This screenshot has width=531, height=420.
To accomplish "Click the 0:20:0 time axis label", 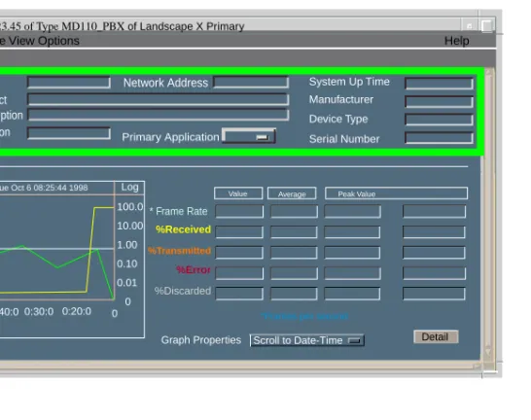I will tap(77, 311).
